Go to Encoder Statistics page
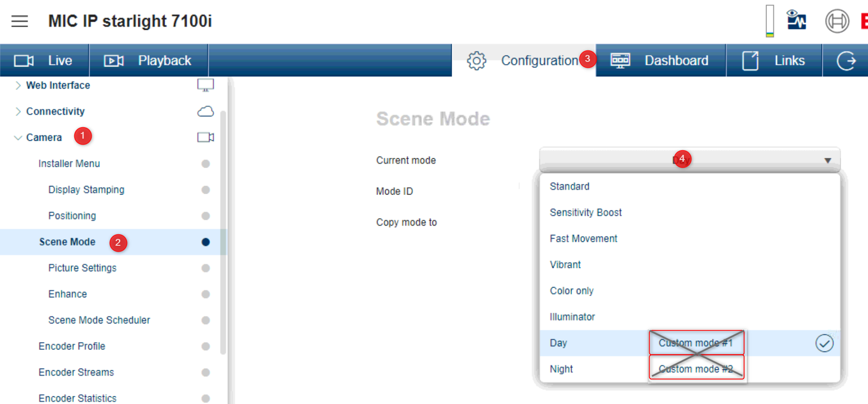This screenshot has width=868, height=404. coord(77,398)
